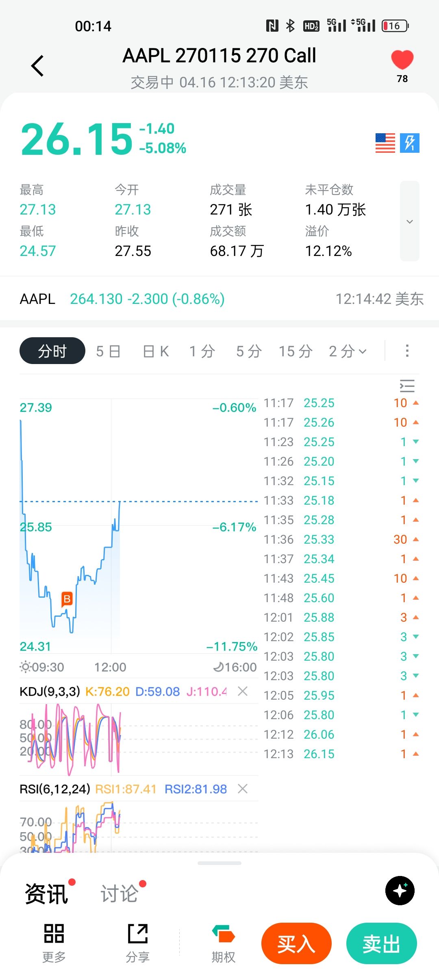Tap the back arrow icon

coord(37,66)
